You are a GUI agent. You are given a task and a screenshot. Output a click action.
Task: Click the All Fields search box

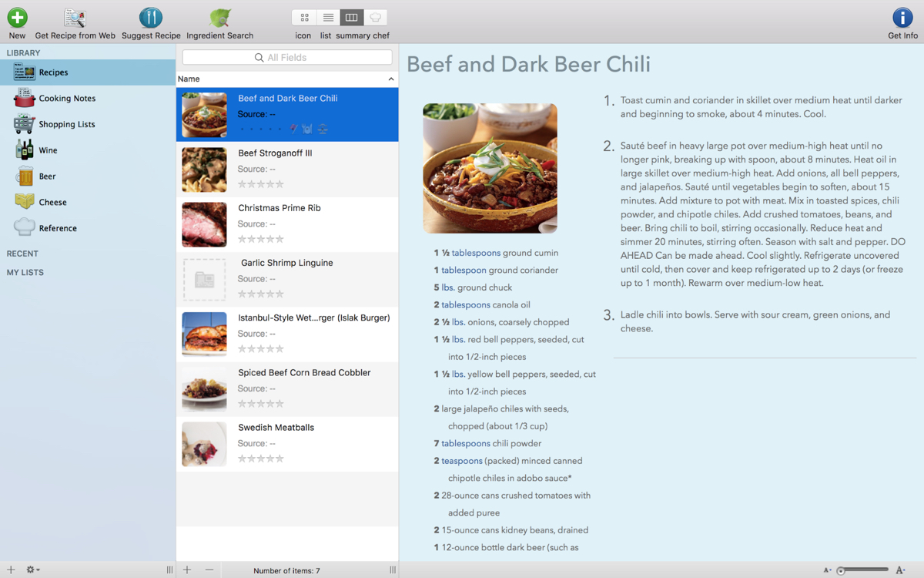[287, 58]
